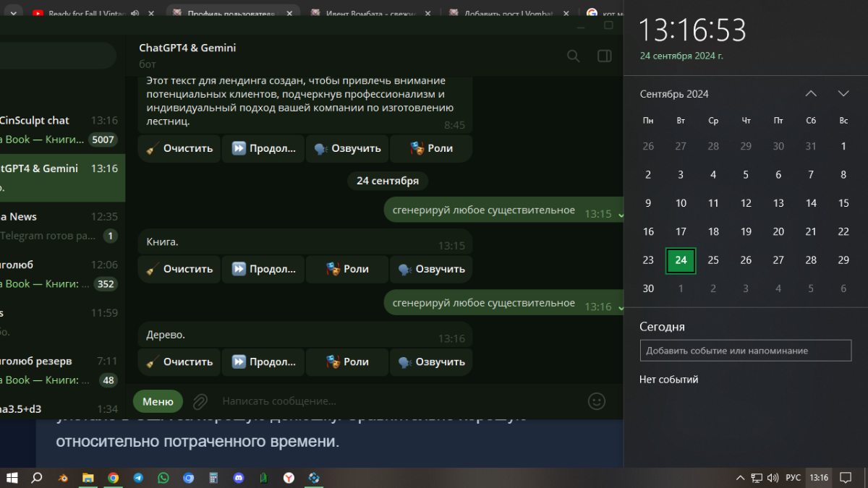868x488 pixels.
Task: Focus the Написать сообщение message field
Action: 398,401
